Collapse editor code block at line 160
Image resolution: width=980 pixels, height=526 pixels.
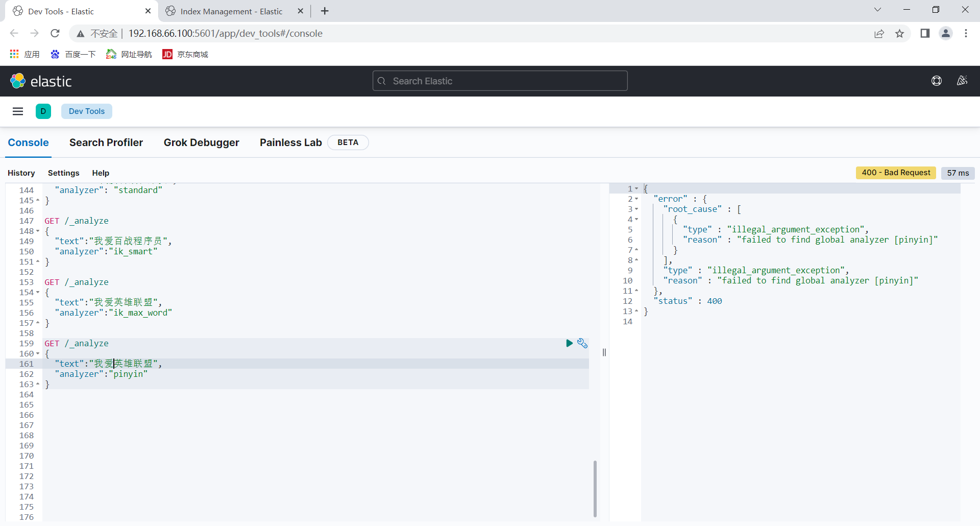pyautogui.click(x=38, y=353)
